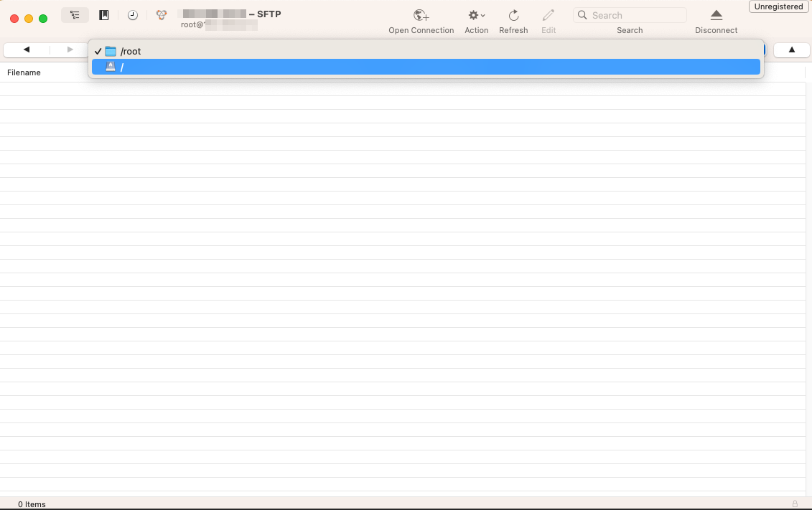Image resolution: width=812 pixels, height=510 pixels.
Task: Open the Bookmarks view icon
Action: coord(104,15)
